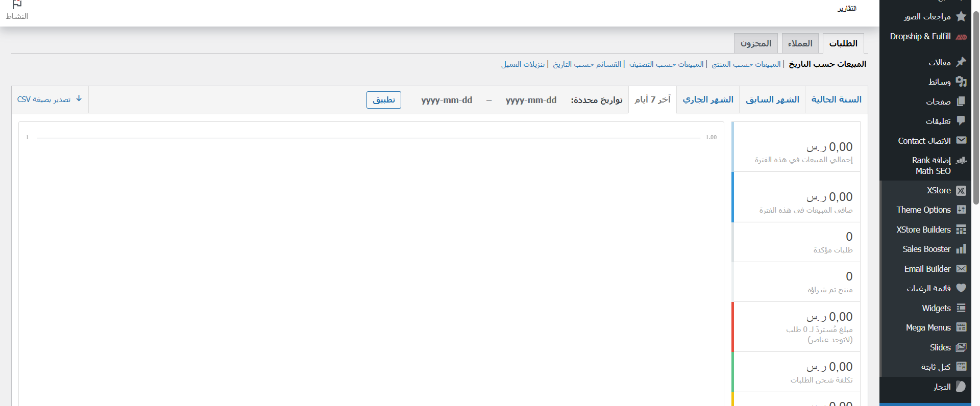Click the comment bubble icon beside تعليقات
Screen dimensions: 980x406
click(961, 121)
